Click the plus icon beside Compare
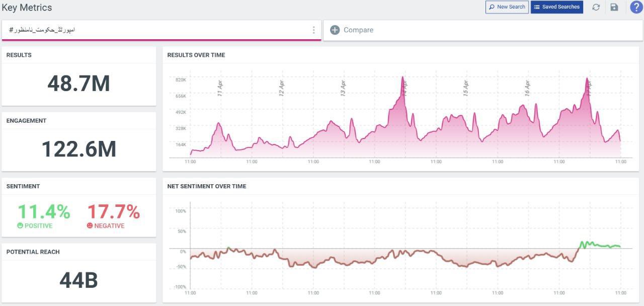 pos(335,30)
